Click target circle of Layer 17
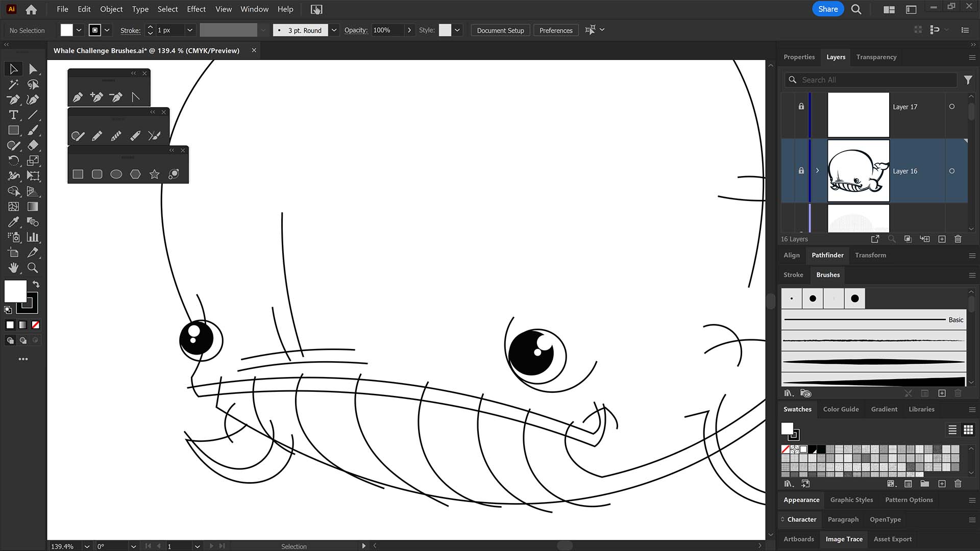Screen dimensions: 980x551 tap(952, 107)
